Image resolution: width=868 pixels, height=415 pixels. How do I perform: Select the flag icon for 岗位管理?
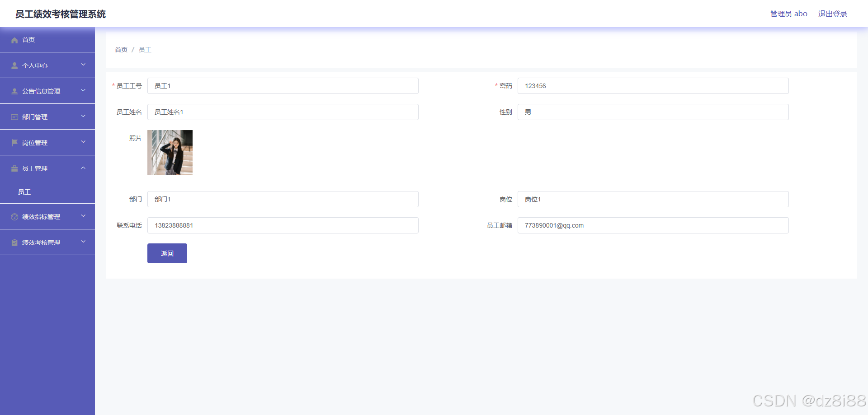[14, 142]
